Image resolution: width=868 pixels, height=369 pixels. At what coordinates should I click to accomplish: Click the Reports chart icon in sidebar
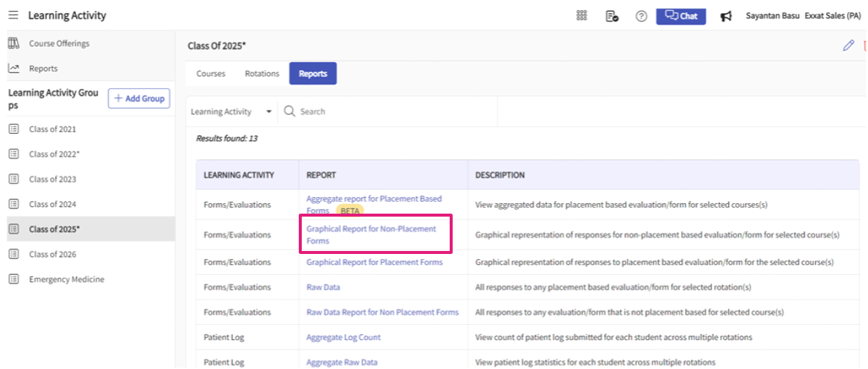[x=13, y=69]
